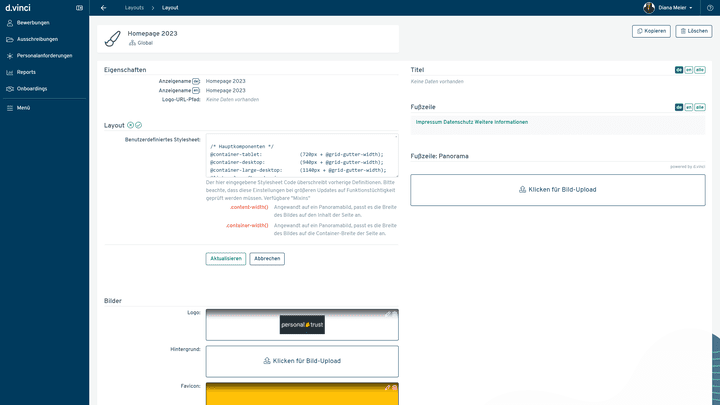Click the Bewerbungen sidebar icon

pos(10,22)
